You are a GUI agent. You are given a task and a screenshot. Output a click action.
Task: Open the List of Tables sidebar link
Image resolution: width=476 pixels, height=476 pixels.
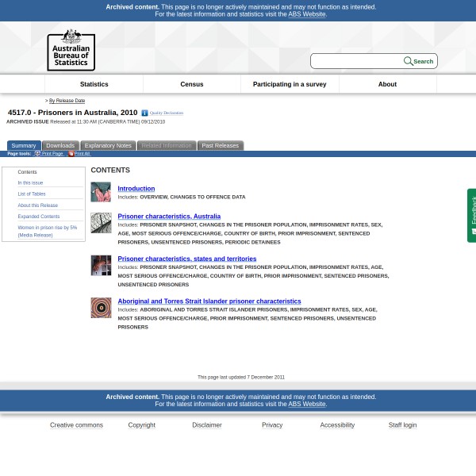32,194
